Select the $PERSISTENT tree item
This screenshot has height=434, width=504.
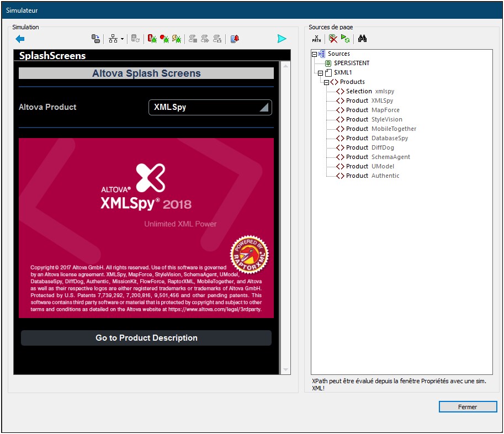(x=352, y=63)
